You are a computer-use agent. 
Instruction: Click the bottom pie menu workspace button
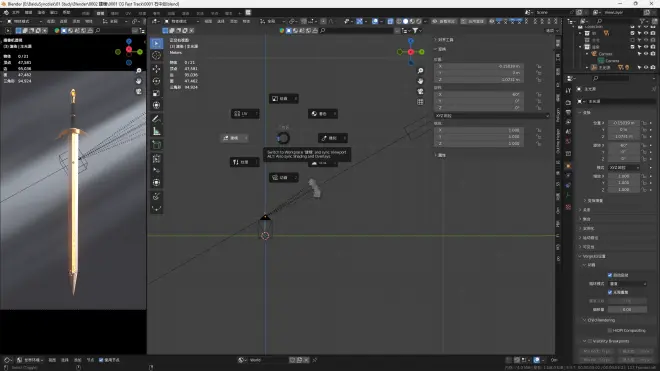point(284,178)
